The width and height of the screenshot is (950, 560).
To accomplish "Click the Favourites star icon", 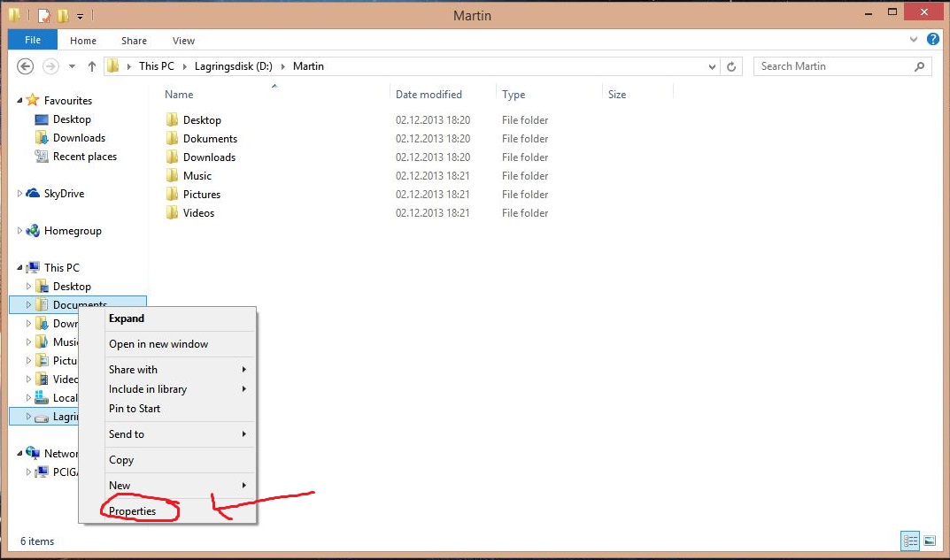I will coord(33,100).
